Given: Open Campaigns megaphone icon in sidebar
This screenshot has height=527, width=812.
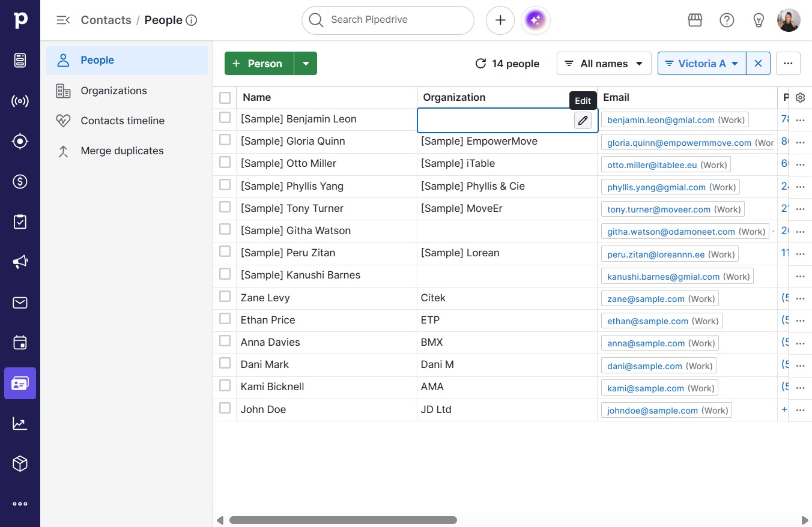Looking at the screenshot, I should 20,262.
